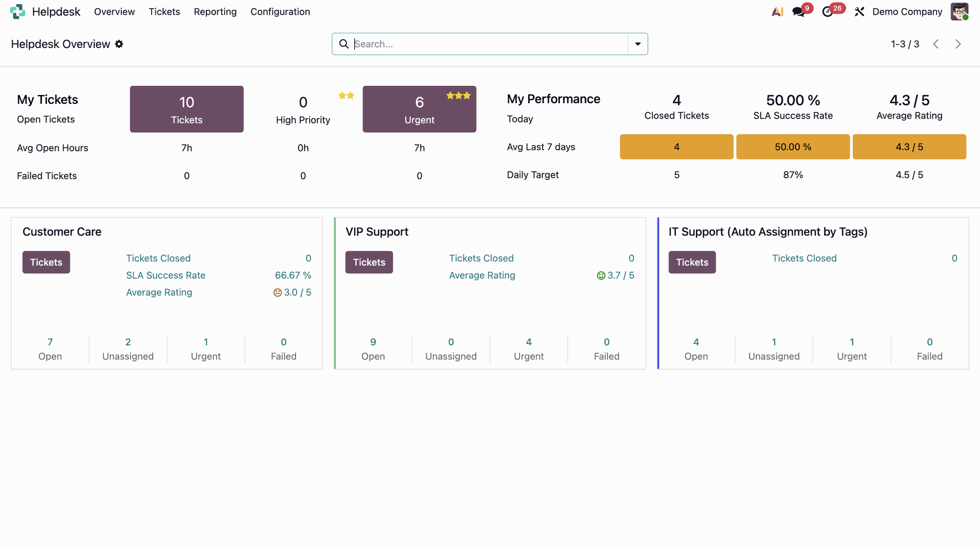Image resolution: width=980 pixels, height=549 pixels.
Task: Open Tickets Closed link in Customer Care
Action: click(158, 258)
